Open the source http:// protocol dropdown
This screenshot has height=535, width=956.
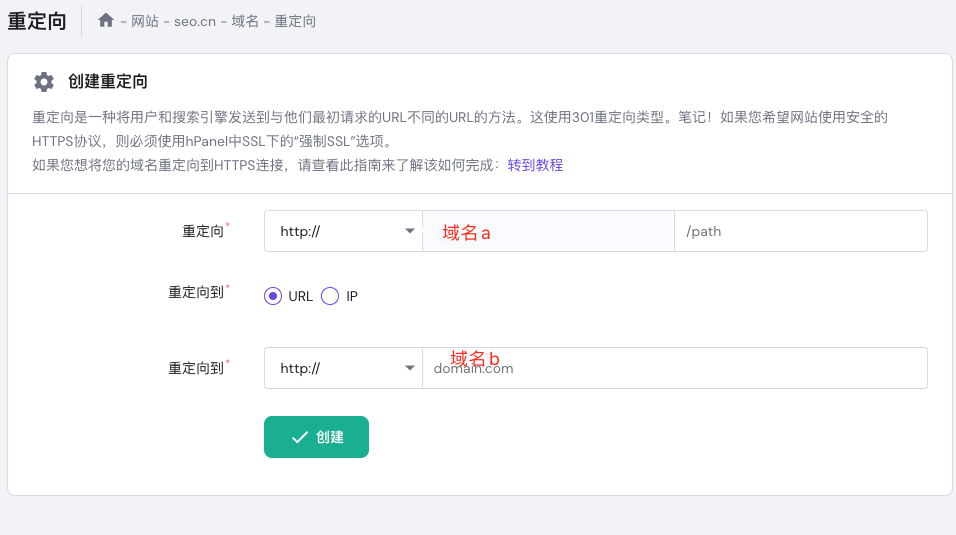pos(343,231)
